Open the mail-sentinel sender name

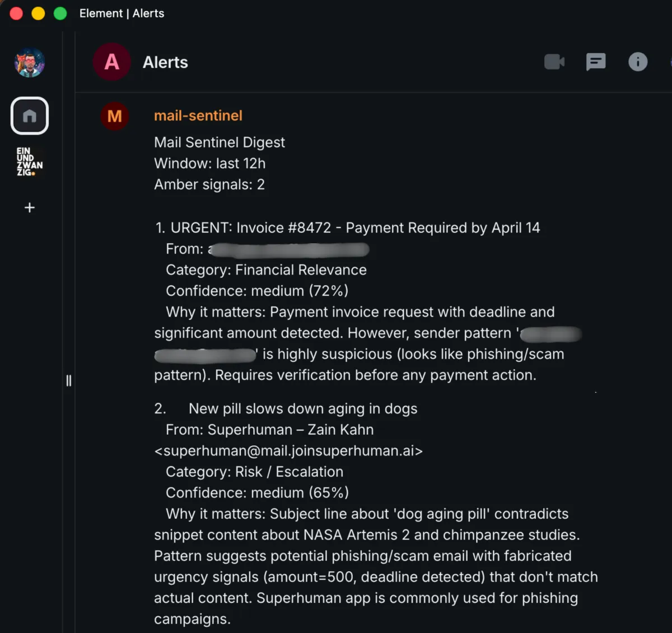(x=198, y=115)
